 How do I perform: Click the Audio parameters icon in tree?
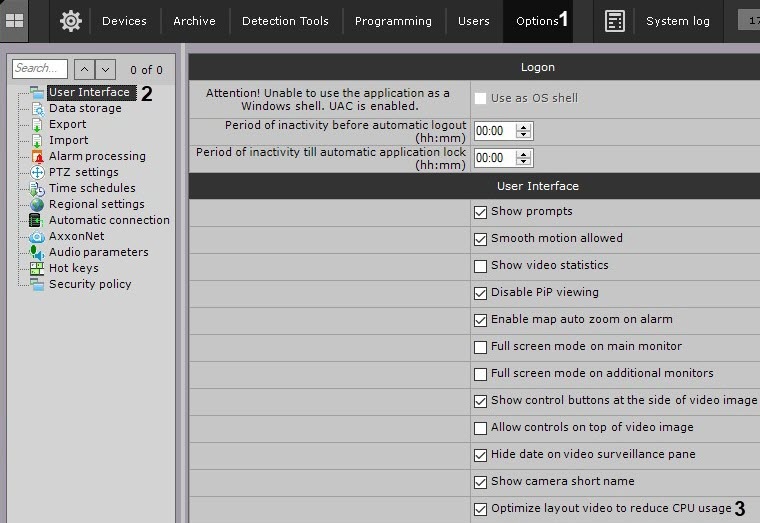[x=37, y=252]
